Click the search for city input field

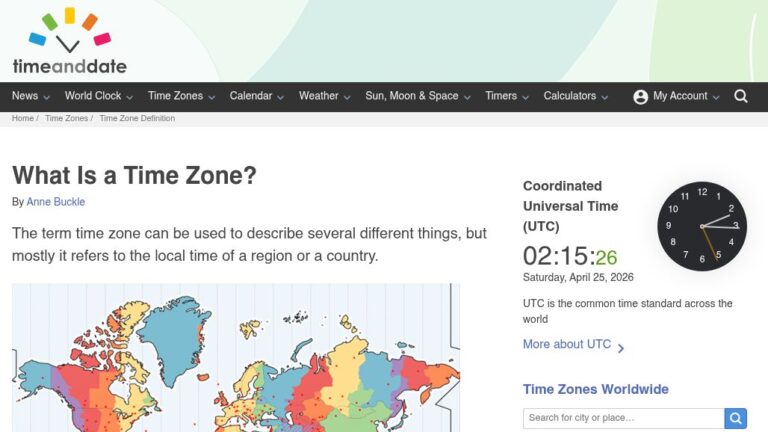(622, 418)
